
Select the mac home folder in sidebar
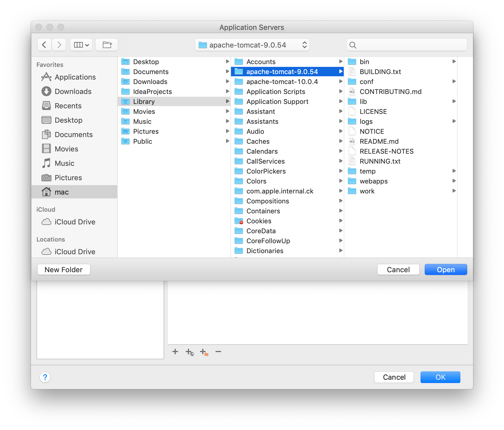pyautogui.click(x=75, y=192)
